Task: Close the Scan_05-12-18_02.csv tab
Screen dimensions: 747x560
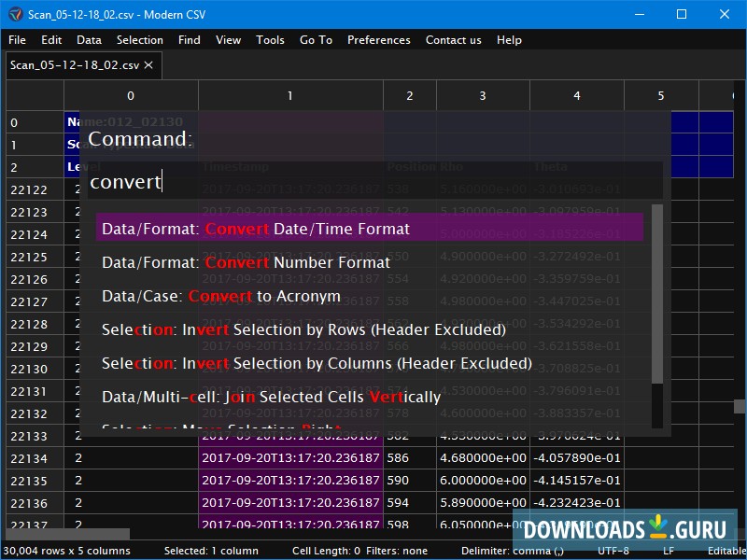Action: point(148,65)
